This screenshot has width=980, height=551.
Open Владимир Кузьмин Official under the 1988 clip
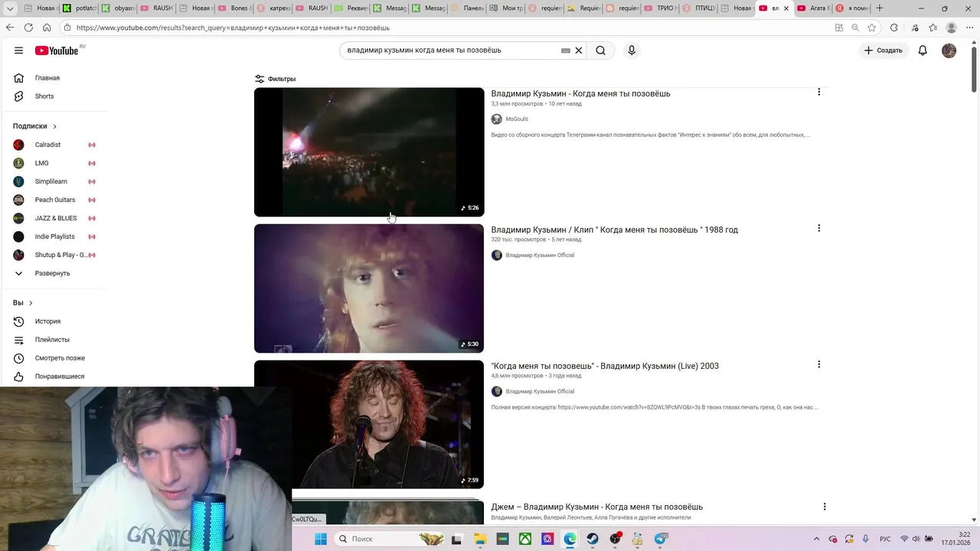(x=540, y=255)
